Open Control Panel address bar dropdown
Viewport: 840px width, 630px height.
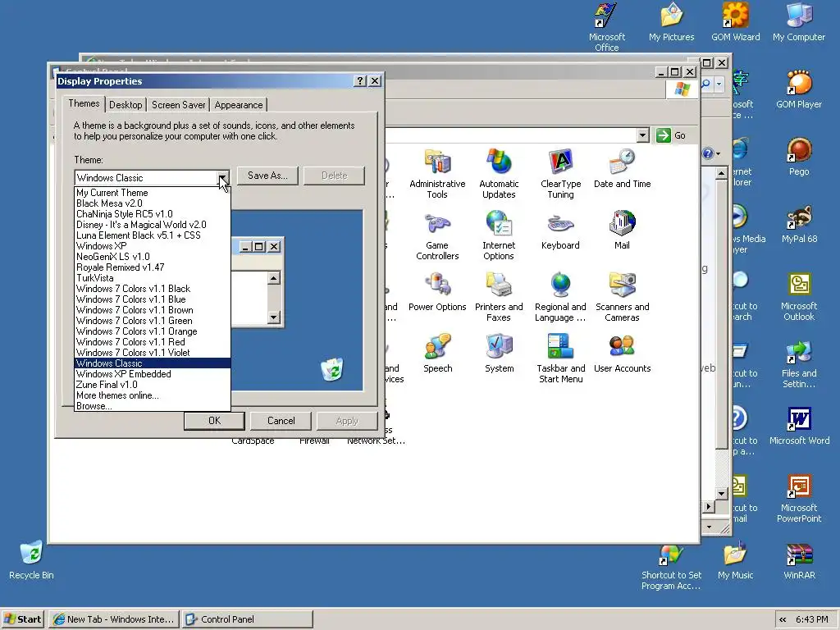click(643, 135)
